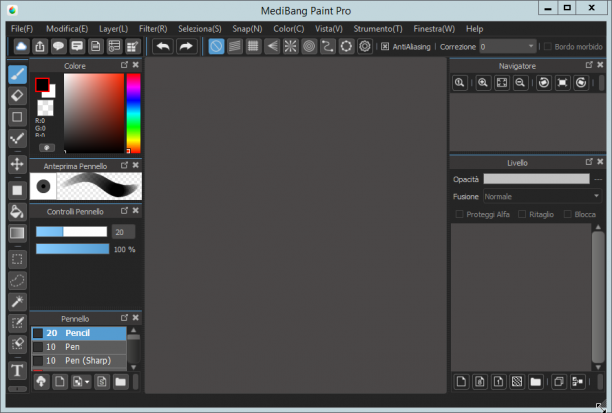This screenshot has height=413, width=612.
Task: Select the Select Eraser tool
Action: pyautogui.click(x=17, y=344)
